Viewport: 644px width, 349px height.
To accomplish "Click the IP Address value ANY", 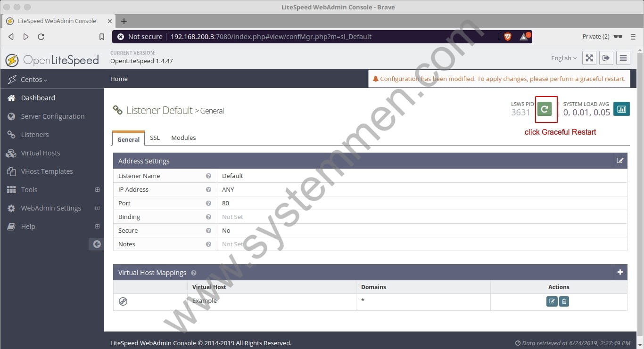I will pos(228,189).
